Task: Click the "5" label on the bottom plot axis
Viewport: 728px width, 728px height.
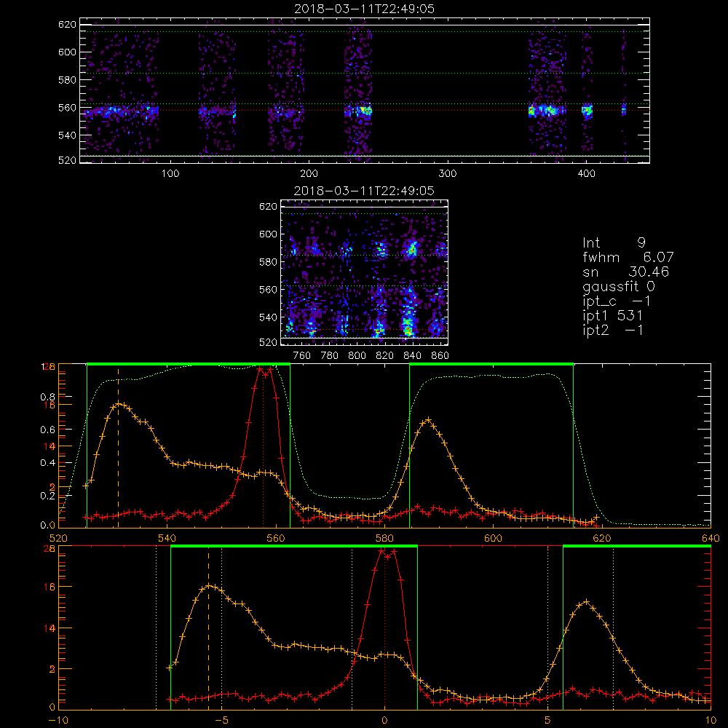Action: coord(548,720)
